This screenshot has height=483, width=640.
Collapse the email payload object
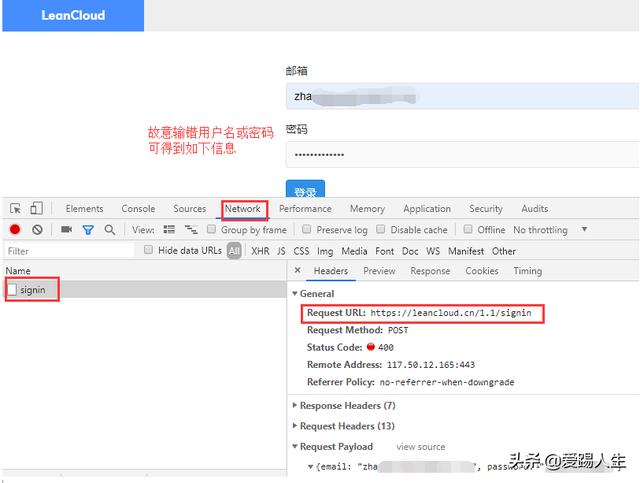[x=311, y=467]
